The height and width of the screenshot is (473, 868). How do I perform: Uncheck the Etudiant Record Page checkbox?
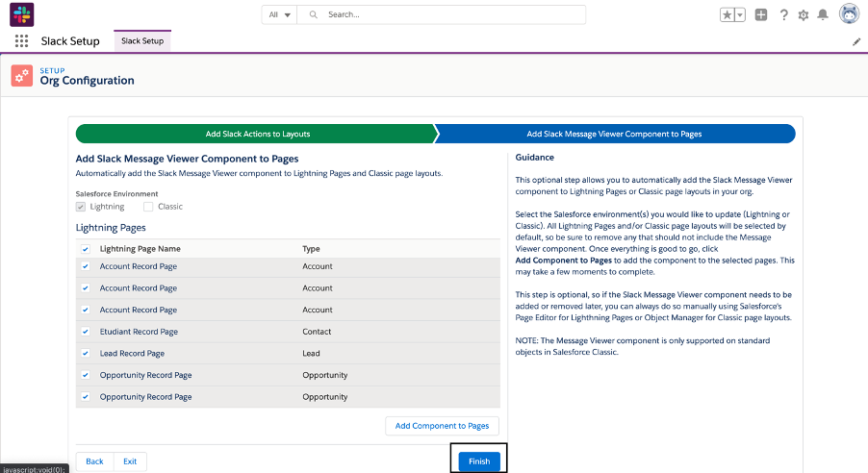click(86, 332)
